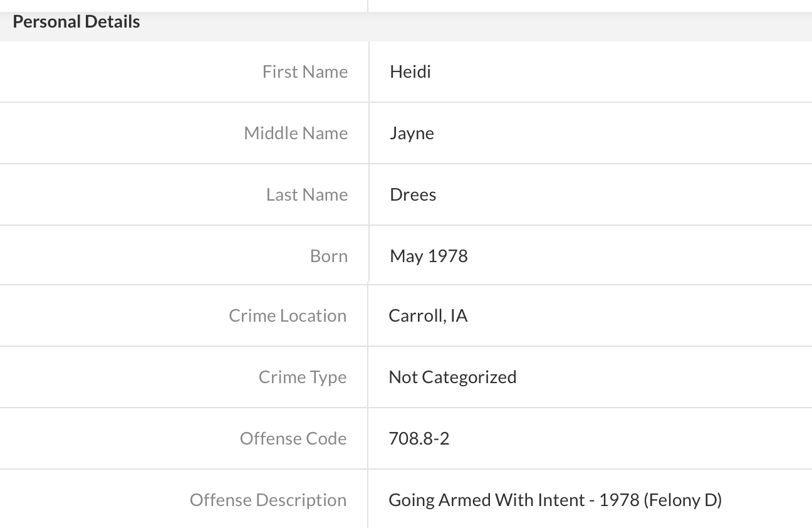Click the Crime Type label
The image size is (812, 528).
tap(302, 377)
